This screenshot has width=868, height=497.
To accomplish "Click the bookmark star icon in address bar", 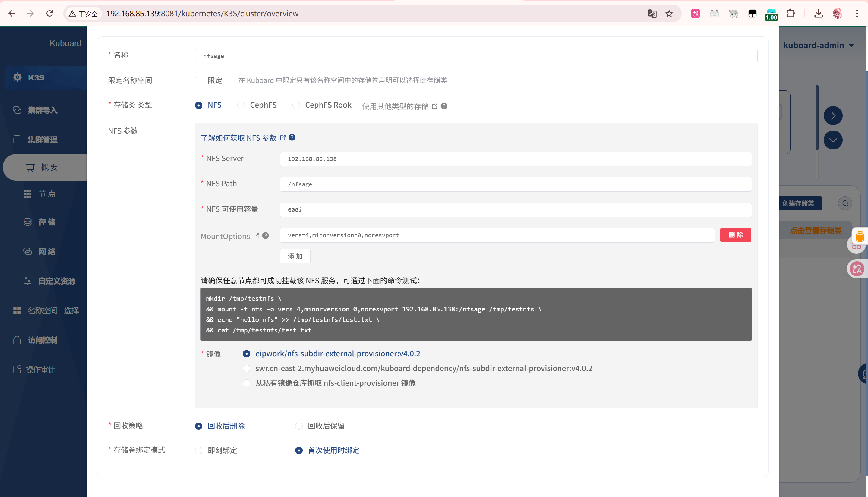I will tap(669, 14).
